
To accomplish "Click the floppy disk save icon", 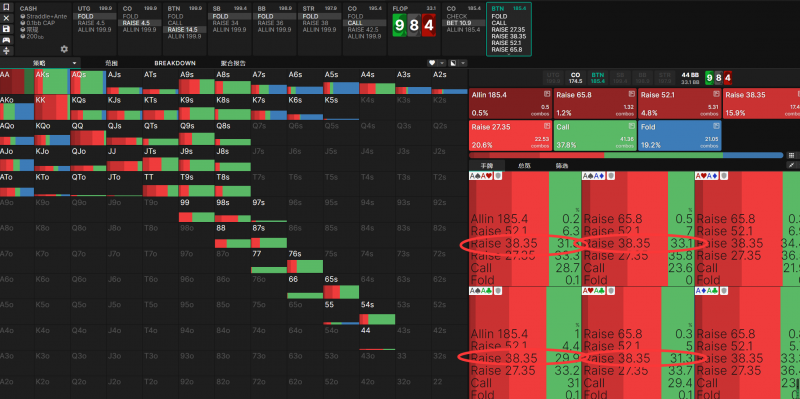I will click(7, 29).
